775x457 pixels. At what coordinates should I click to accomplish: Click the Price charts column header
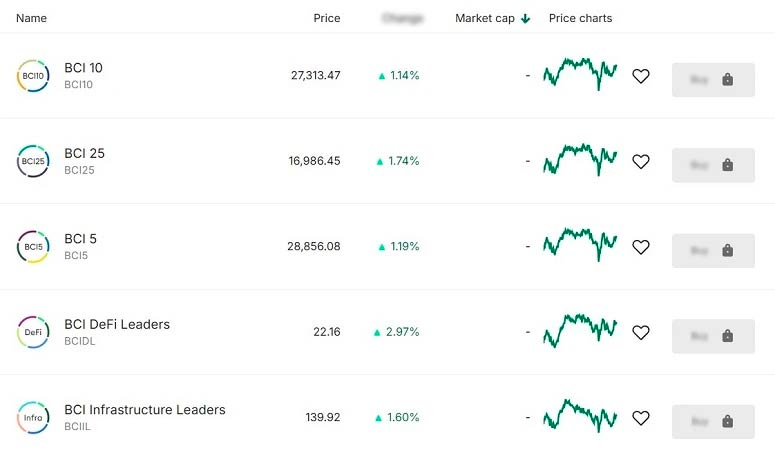point(580,19)
